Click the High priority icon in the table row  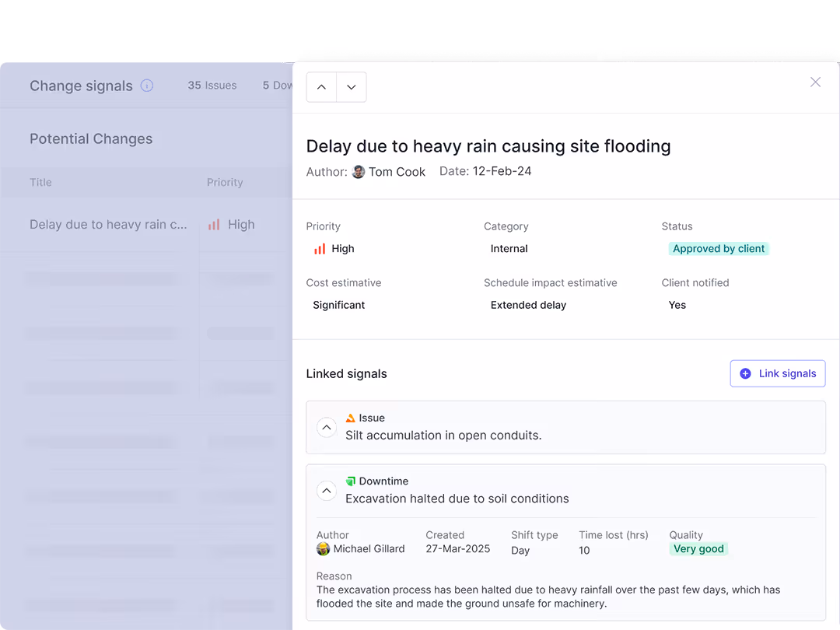click(214, 224)
